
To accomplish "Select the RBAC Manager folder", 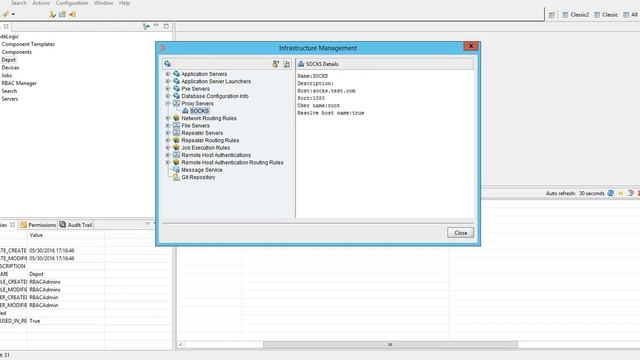I will tap(19, 83).
